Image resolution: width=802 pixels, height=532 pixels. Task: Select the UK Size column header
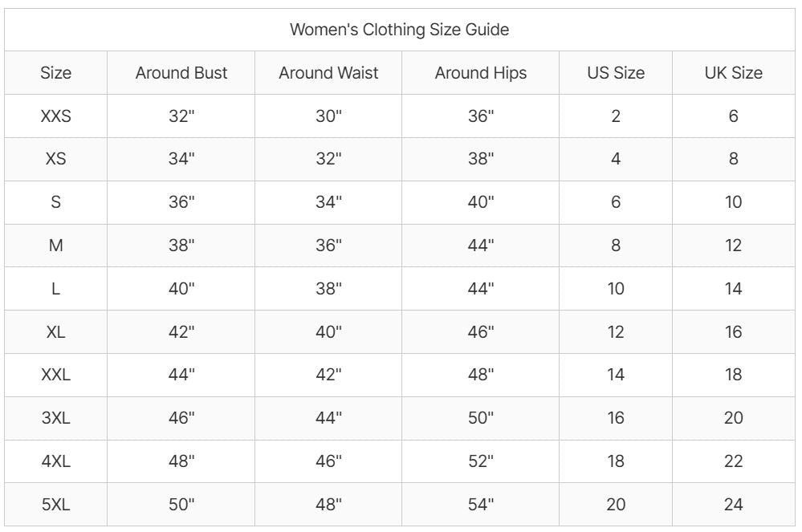point(733,73)
